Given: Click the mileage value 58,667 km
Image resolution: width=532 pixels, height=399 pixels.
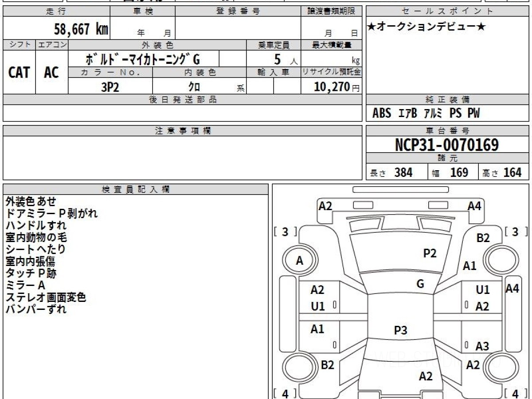Looking at the screenshot, I should [81, 29].
